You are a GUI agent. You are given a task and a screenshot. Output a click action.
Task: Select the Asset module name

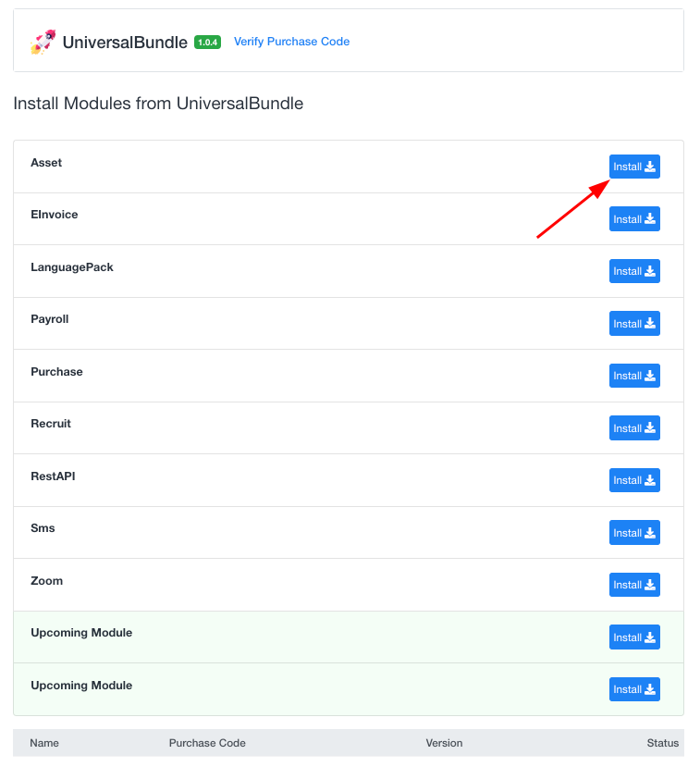pyautogui.click(x=46, y=163)
